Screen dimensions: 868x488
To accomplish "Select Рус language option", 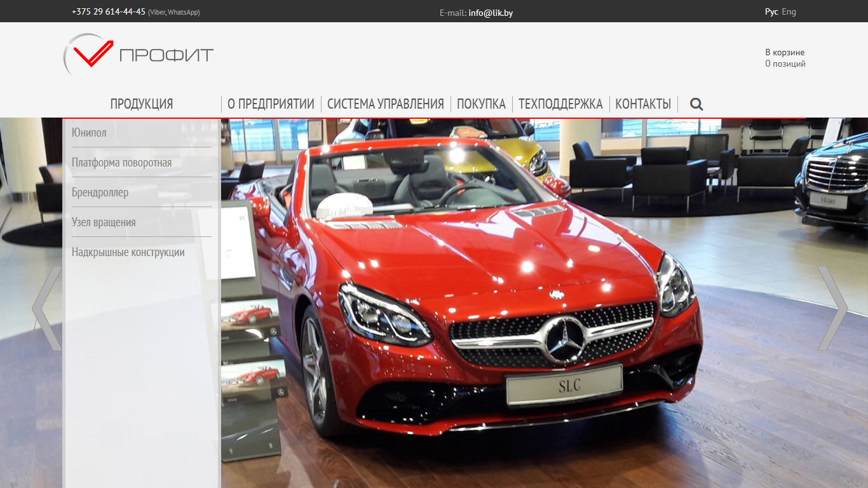I will point(771,11).
